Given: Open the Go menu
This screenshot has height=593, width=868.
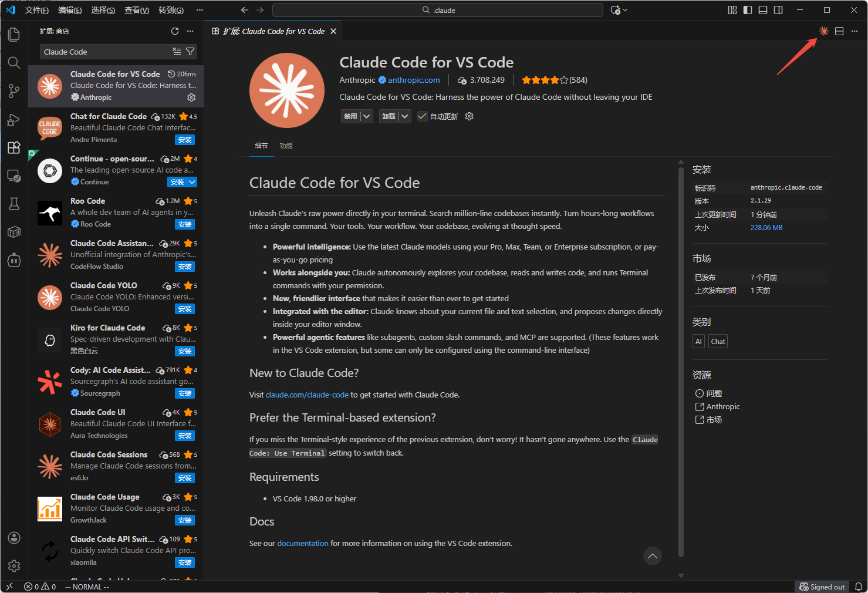Looking at the screenshot, I should [171, 10].
